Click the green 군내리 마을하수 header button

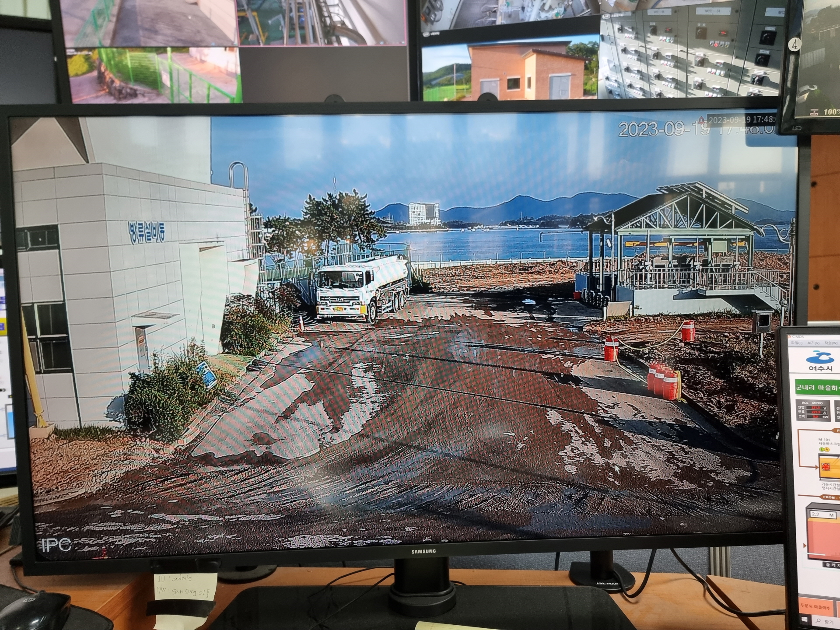[x=817, y=388]
